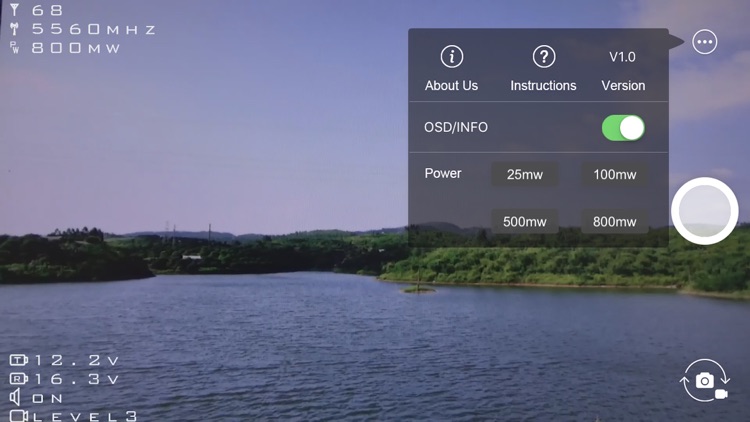Screen dimensions: 750x422
Task: Tap the V1.0 Version item
Action: tap(623, 71)
